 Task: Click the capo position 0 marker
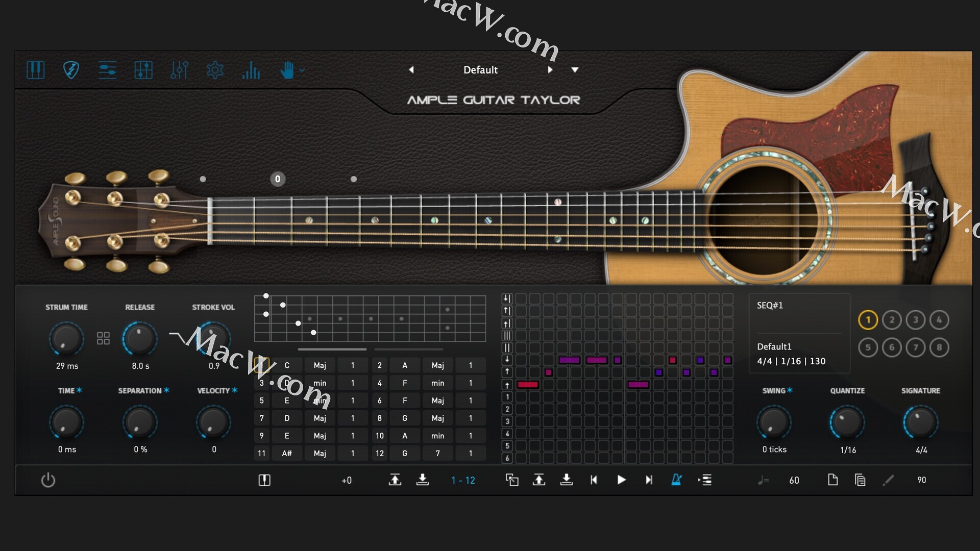click(277, 179)
